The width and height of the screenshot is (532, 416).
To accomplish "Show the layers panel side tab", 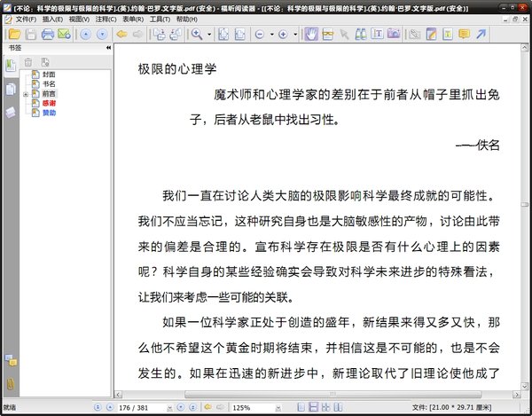I will click(x=11, y=113).
